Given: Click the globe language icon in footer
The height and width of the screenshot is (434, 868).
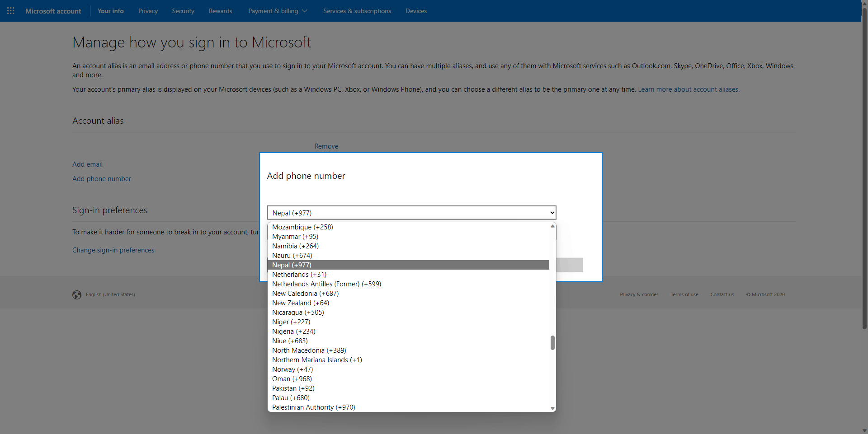Looking at the screenshot, I should (77, 295).
